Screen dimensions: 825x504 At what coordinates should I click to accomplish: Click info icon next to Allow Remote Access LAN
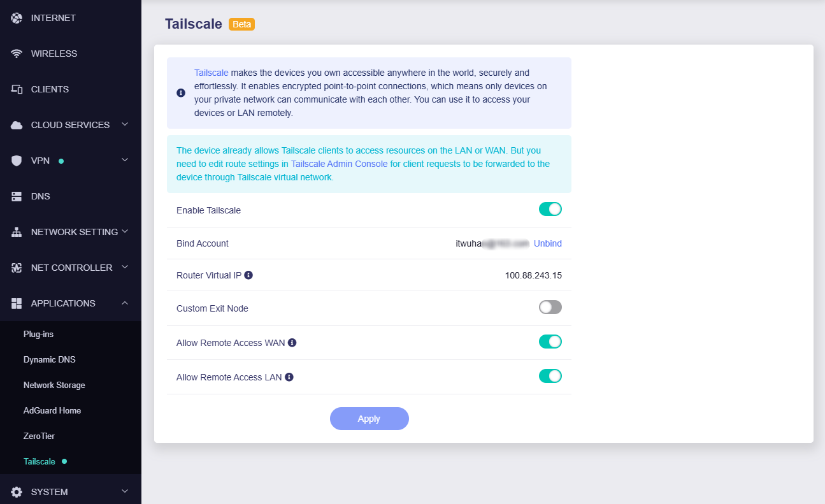click(x=289, y=377)
